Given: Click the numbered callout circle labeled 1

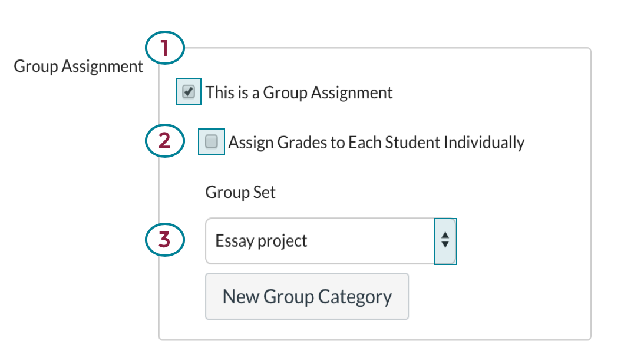Looking at the screenshot, I should coord(165,48).
